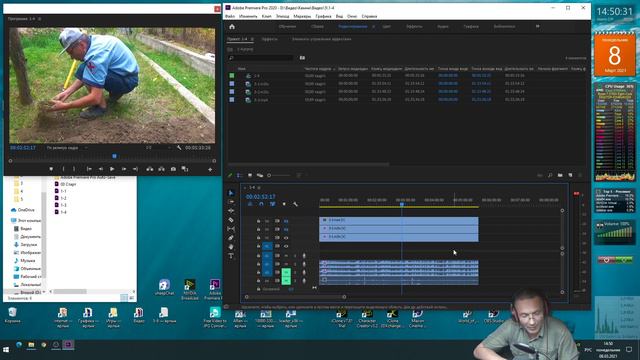Add a marker in the timeline header

284,204
